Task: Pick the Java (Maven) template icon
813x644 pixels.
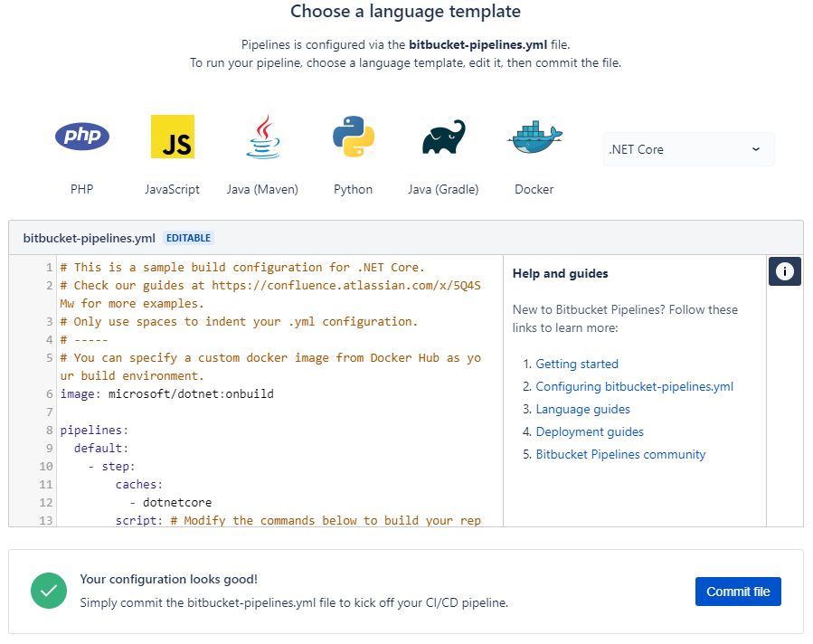Action: (262, 137)
